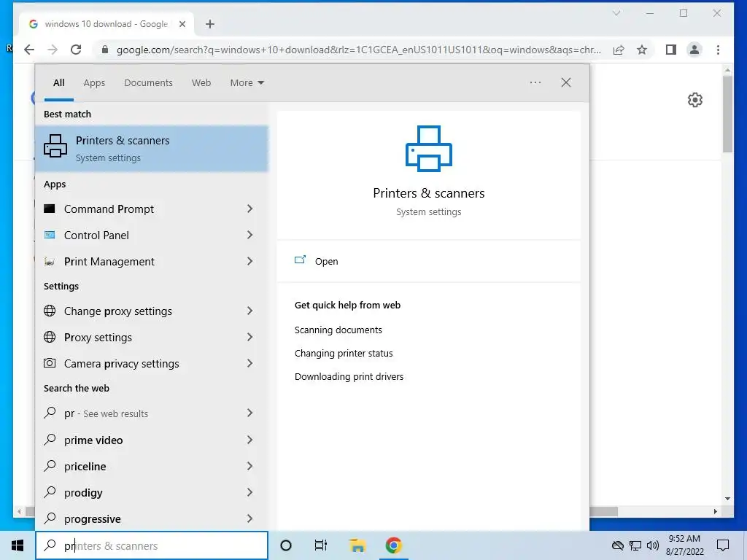Click the large printer icon in preview pane
747x560 pixels.
coord(429,149)
